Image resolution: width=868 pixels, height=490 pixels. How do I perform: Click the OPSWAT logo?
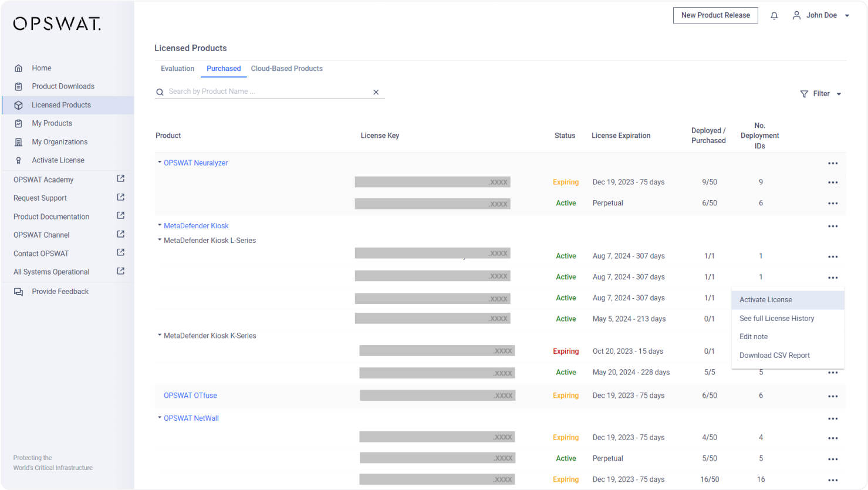(x=57, y=23)
